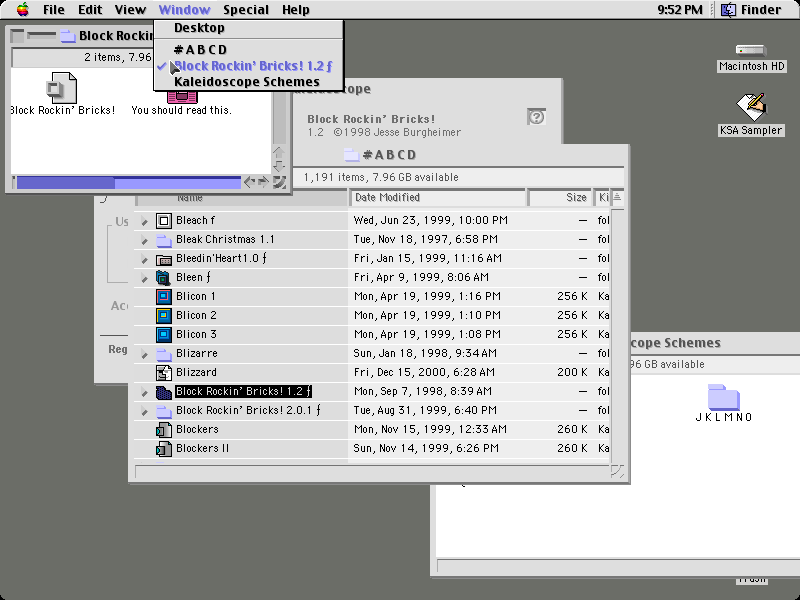Click the Bleen f folder icon
Viewport: 800px width, 600px height.
163,278
